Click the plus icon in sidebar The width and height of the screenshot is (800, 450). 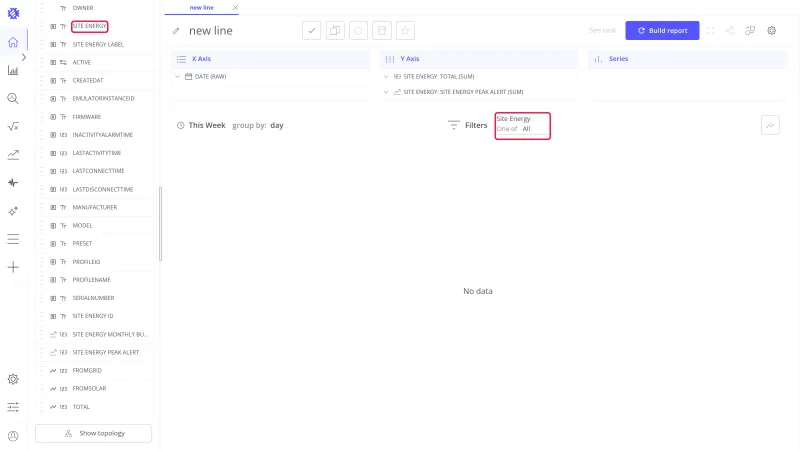click(13, 267)
